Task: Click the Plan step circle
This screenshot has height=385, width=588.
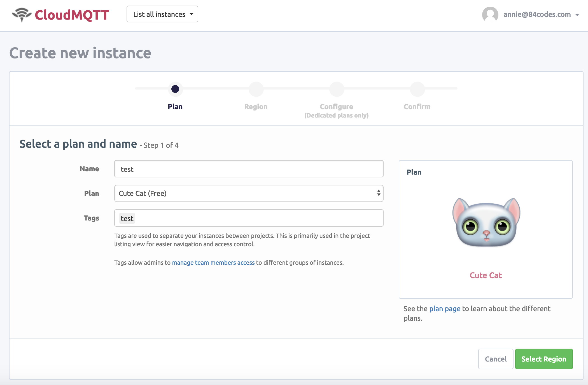Action: [175, 89]
